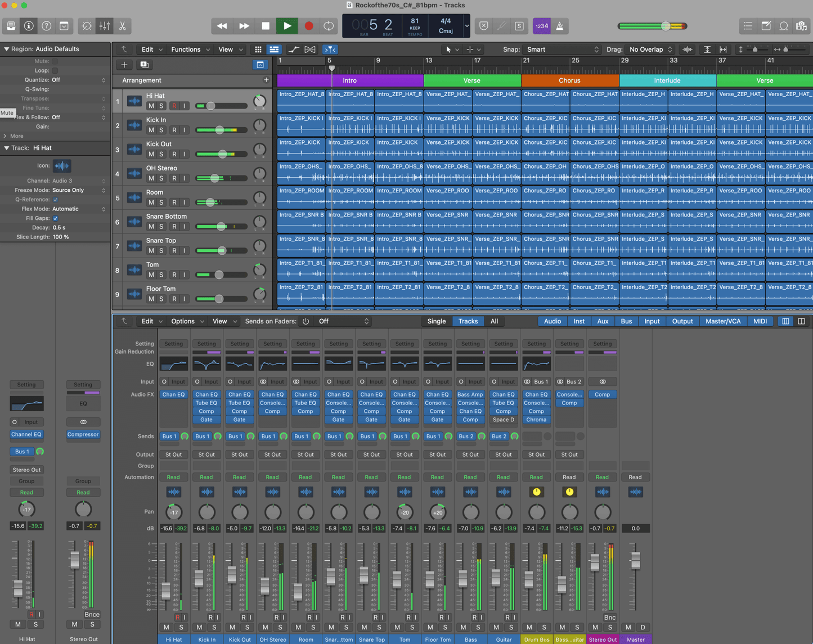This screenshot has width=813, height=644.
Task: Click the Rewind transport button
Action: [222, 26]
